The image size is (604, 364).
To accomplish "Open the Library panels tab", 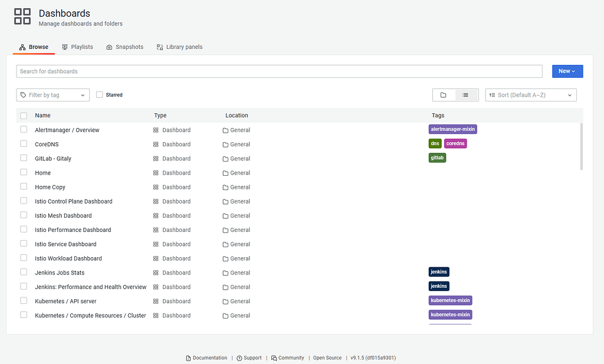I will click(179, 47).
